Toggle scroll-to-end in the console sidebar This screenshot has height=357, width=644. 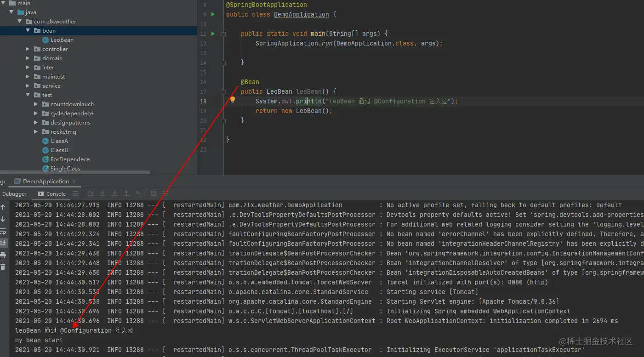point(3,243)
